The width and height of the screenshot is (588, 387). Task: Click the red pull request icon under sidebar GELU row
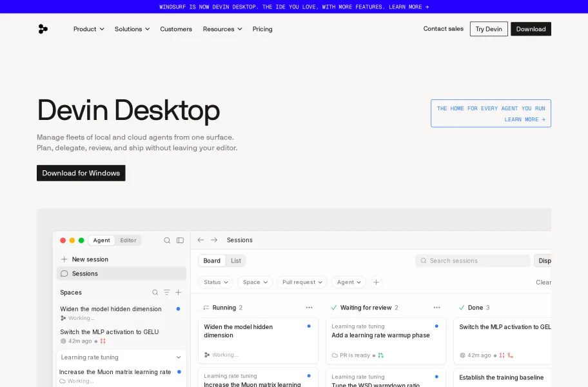(x=103, y=341)
